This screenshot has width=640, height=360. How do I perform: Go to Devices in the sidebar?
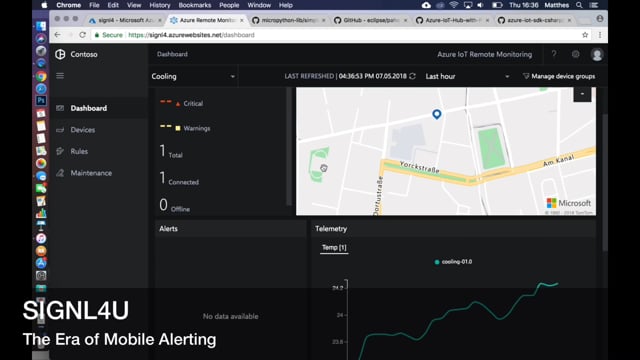tap(99, 130)
